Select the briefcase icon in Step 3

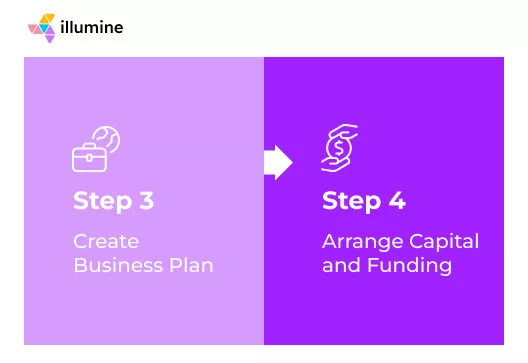[90, 157]
